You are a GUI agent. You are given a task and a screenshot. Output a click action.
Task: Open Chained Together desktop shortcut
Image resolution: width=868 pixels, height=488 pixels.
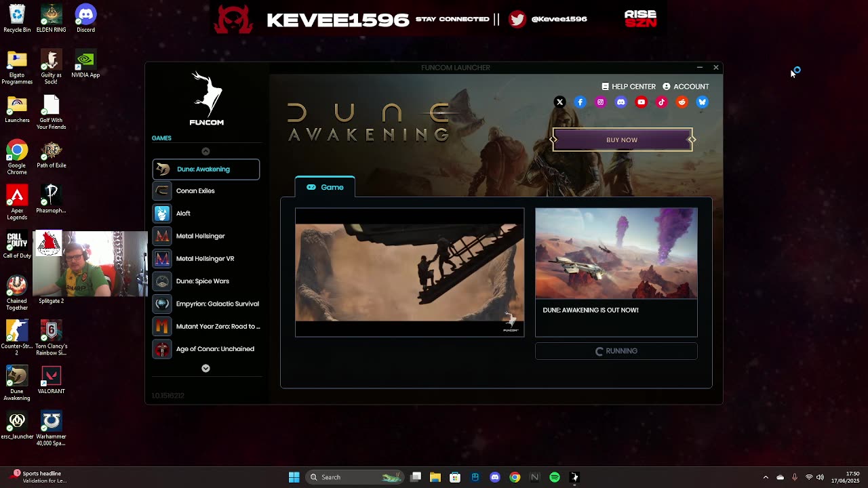[x=17, y=293]
